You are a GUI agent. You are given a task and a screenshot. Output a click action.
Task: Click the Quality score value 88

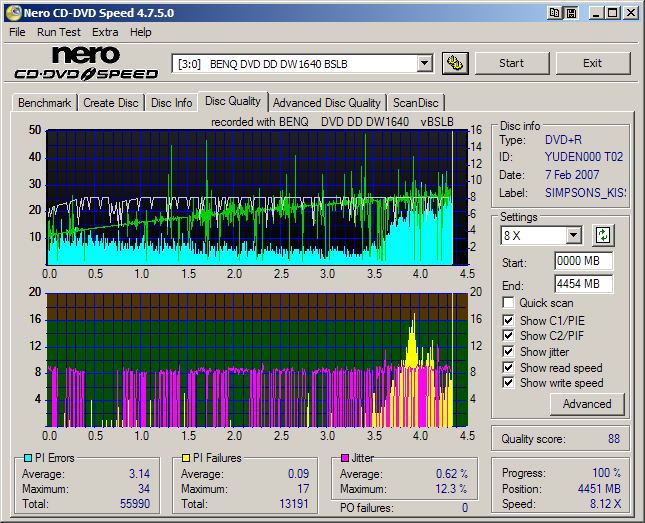[613, 439]
